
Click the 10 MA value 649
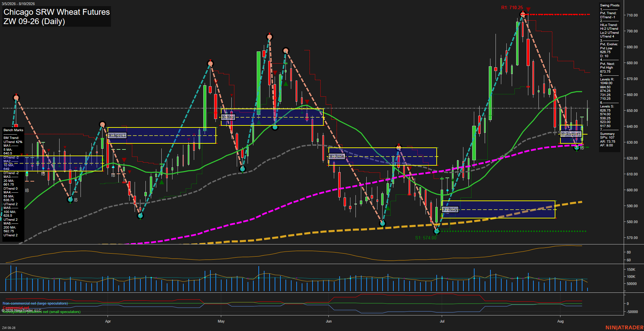[x=6, y=169]
